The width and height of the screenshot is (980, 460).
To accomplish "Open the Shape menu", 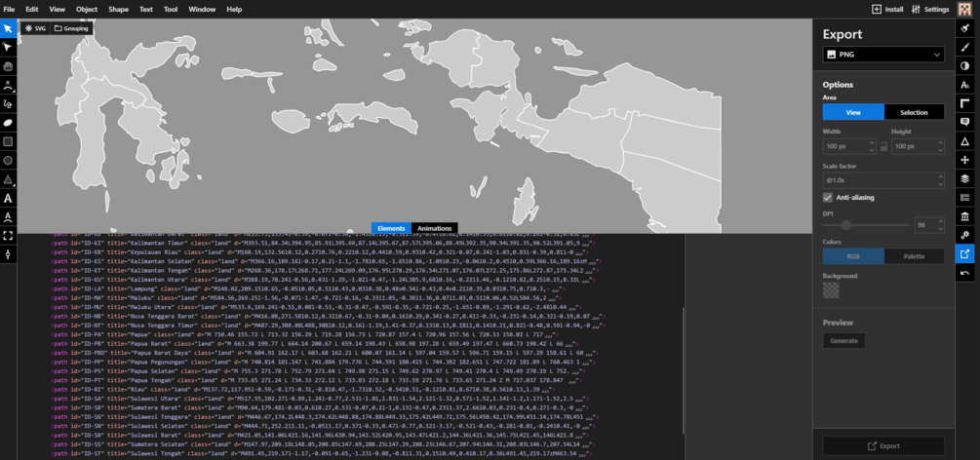I will 118,10.
